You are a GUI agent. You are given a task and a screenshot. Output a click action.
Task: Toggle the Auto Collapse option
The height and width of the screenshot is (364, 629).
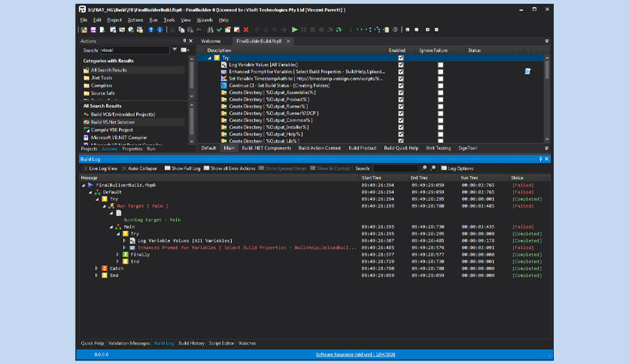(x=140, y=168)
